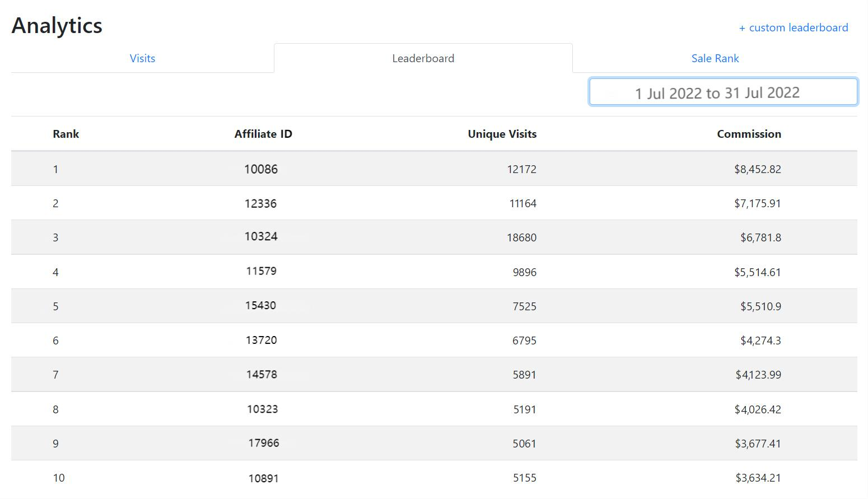
Task: Click the Unique Visits column header
Action: (x=502, y=134)
